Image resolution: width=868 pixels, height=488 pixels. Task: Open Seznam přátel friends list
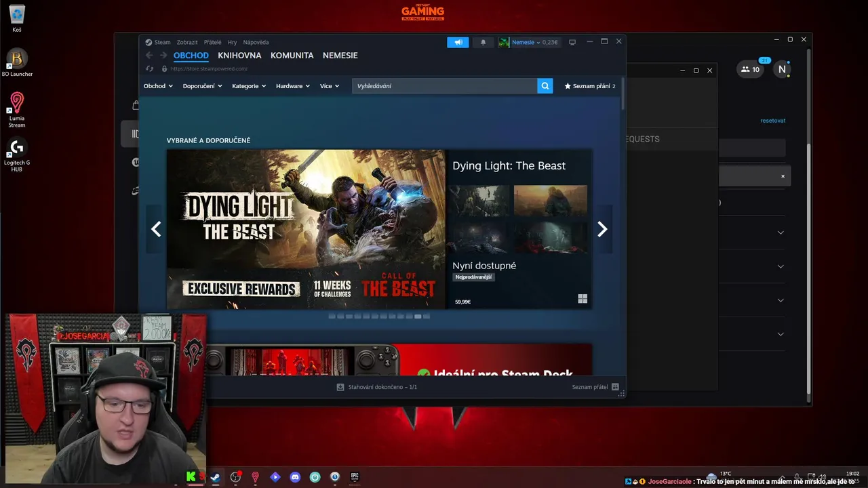(x=595, y=387)
